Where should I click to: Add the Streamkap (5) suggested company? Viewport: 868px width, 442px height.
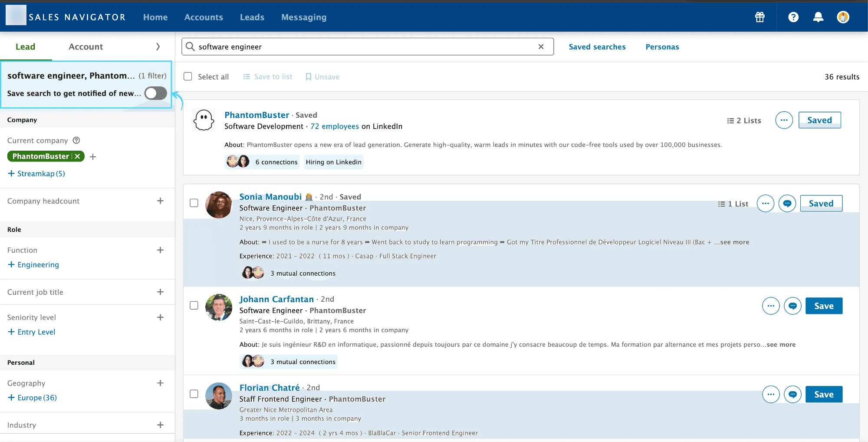coord(36,174)
